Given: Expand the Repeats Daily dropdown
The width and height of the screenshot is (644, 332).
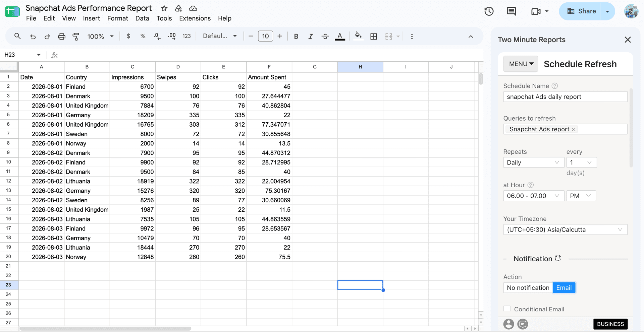Looking at the screenshot, I should [x=533, y=162].
